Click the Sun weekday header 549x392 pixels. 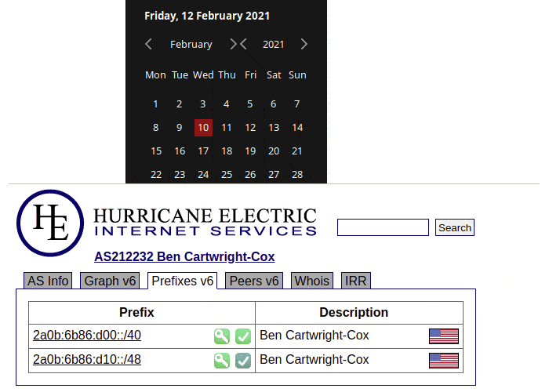click(297, 75)
